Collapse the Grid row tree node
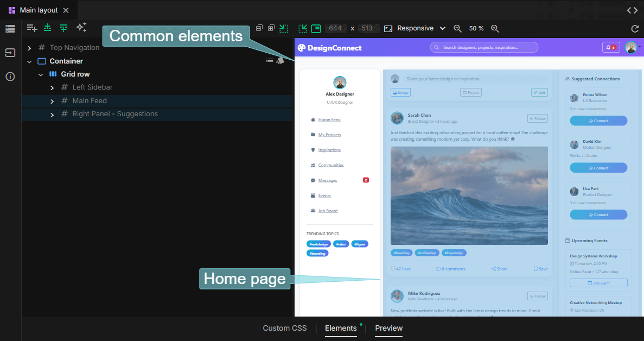 (41, 74)
